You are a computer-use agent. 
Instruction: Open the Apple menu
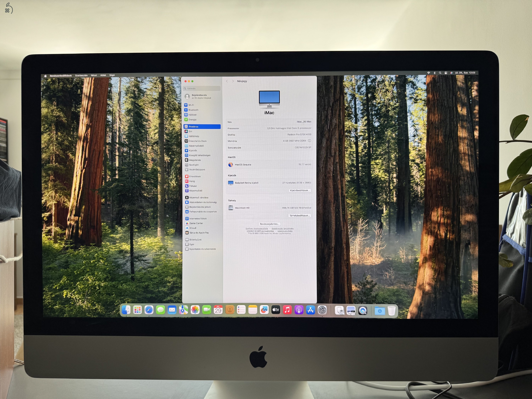(45, 76)
